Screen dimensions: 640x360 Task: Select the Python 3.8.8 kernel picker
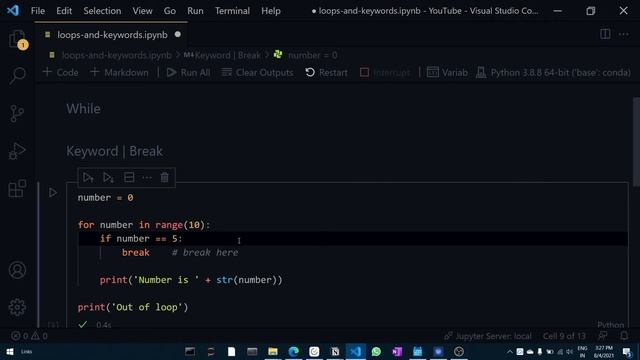point(553,73)
